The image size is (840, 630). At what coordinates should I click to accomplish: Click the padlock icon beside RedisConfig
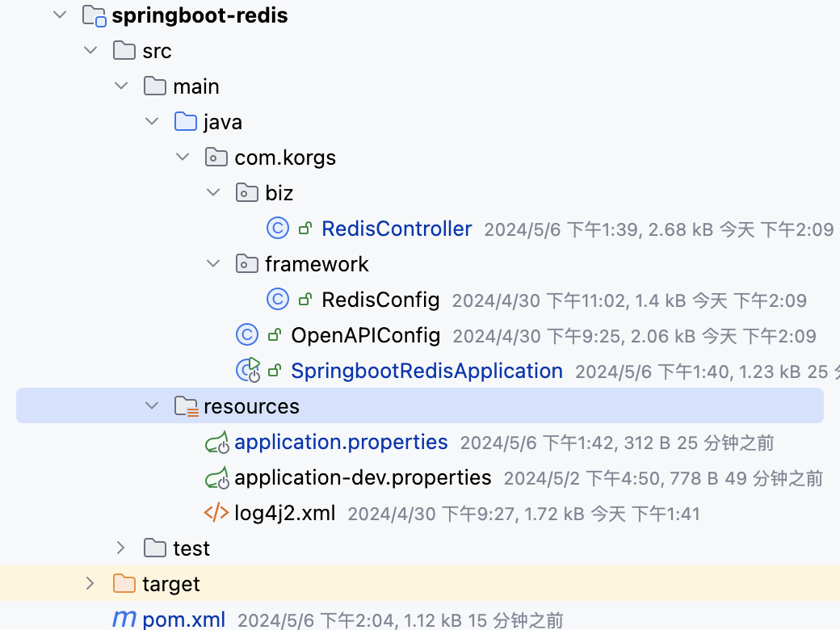coord(305,300)
